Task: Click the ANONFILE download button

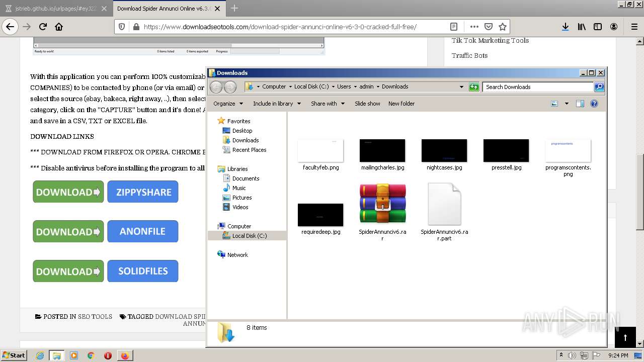Action: point(143,231)
